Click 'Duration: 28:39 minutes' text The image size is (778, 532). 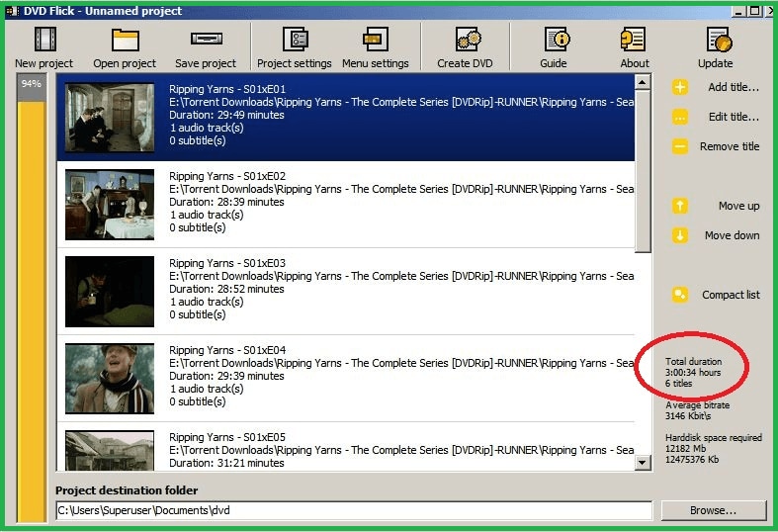pos(226,202)
